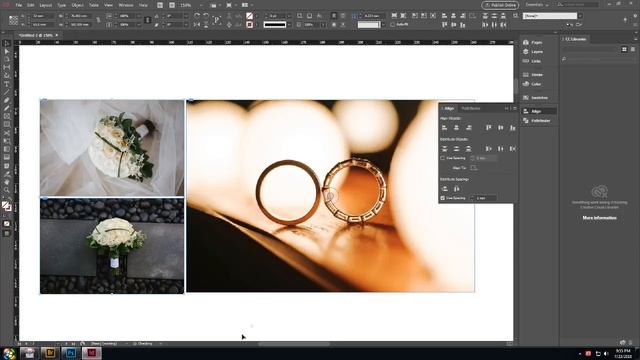
Task: Select the Pen tool
Action: (x=7, y=100)
